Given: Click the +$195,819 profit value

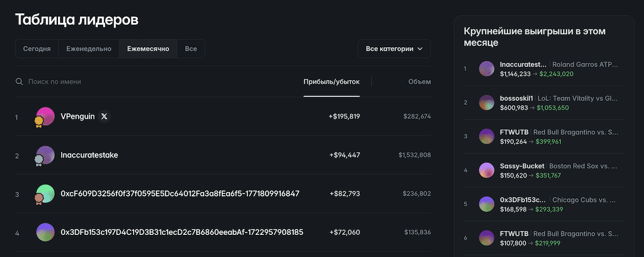Looking at the screenshot, I should (x=344, y=116).
